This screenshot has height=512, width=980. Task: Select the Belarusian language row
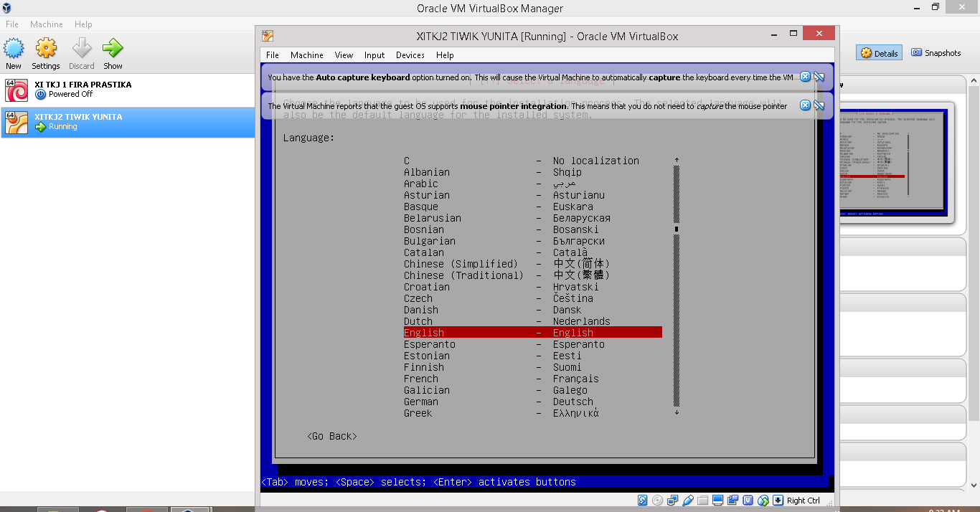tap(533, 218)
